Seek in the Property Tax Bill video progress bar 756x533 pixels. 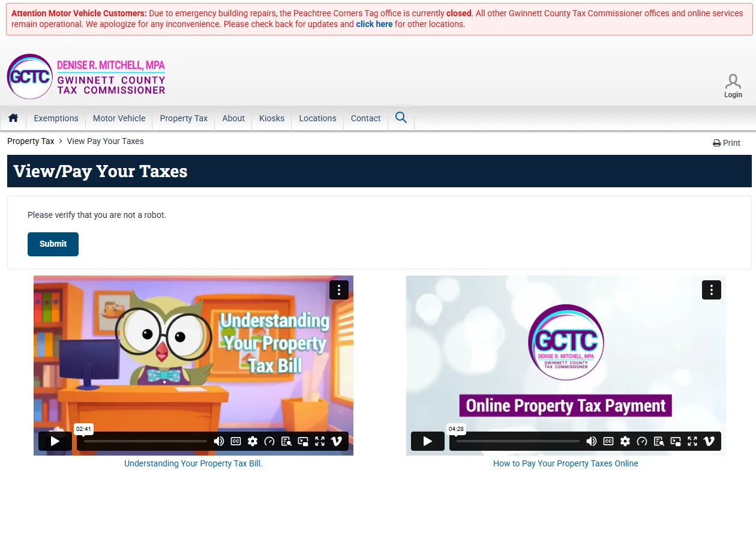[145, 441]
